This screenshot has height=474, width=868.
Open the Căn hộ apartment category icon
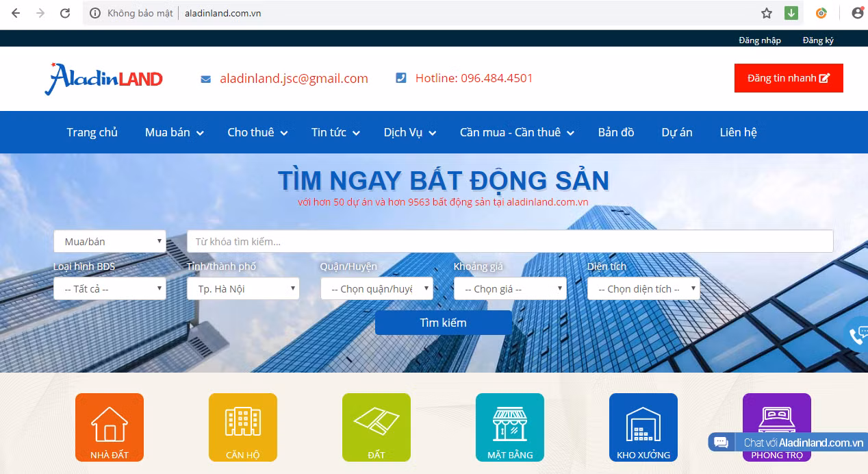243,427
